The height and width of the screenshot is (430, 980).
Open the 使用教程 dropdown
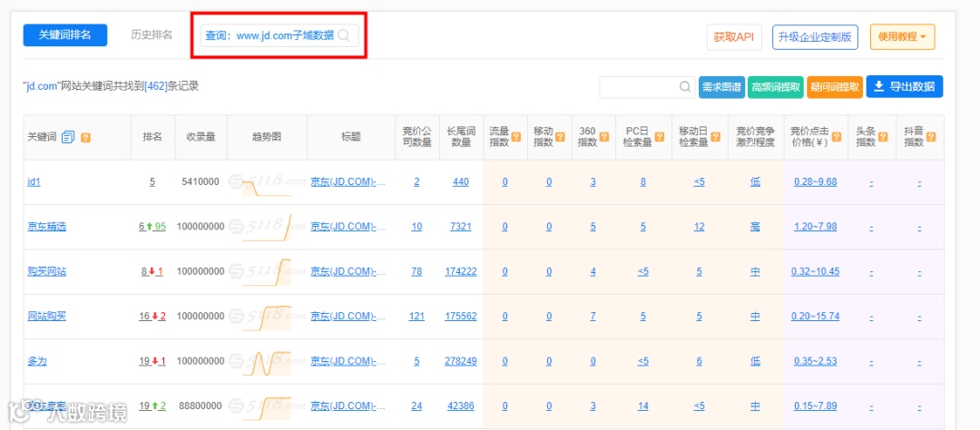pos(902,36)
